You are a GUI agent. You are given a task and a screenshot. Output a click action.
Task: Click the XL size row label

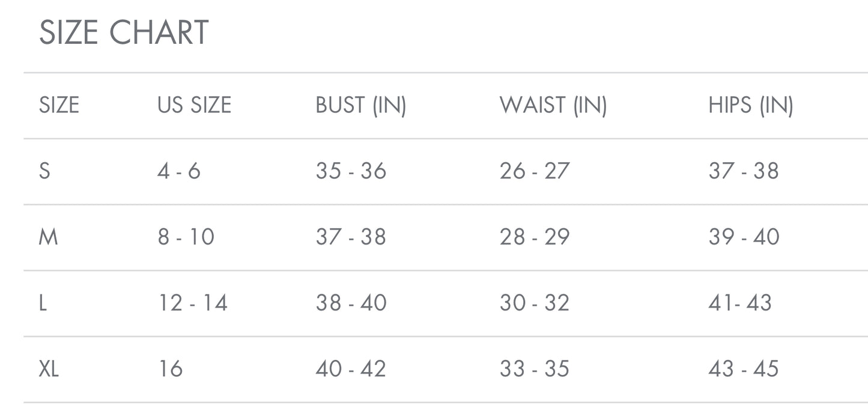click(x=49, y=369)
